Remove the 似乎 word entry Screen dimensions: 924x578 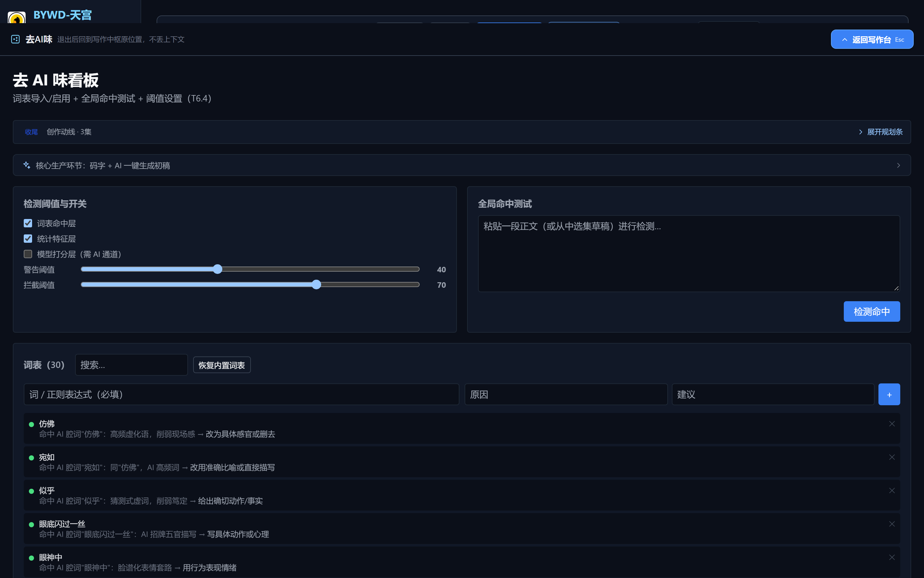892,490
